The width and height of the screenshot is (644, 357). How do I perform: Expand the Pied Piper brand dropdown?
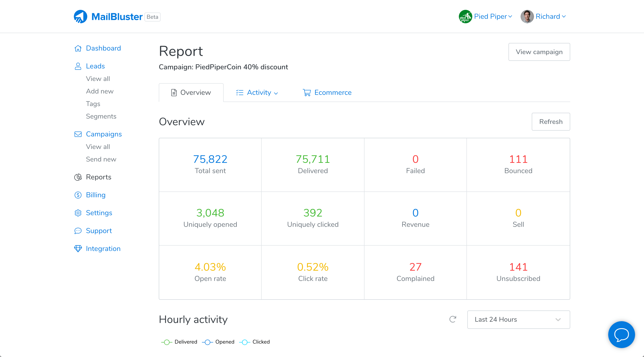tap(486, 17)
